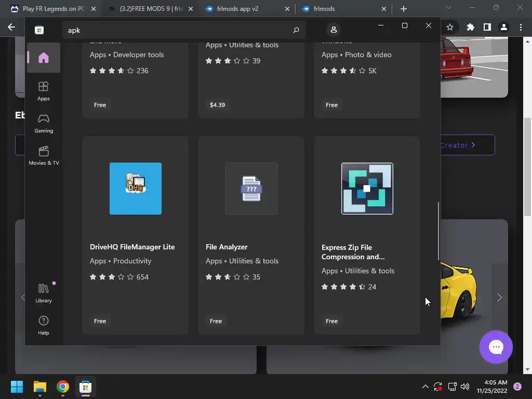Image resolution: width=532 pixels, height=399 pixels.
Task: Open Chrome extensions puzzle icon
Action: coord(470,27)
